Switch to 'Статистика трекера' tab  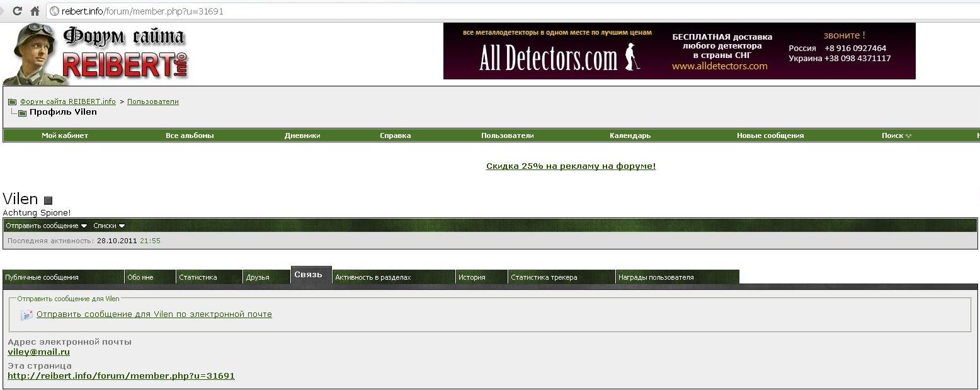562,277
